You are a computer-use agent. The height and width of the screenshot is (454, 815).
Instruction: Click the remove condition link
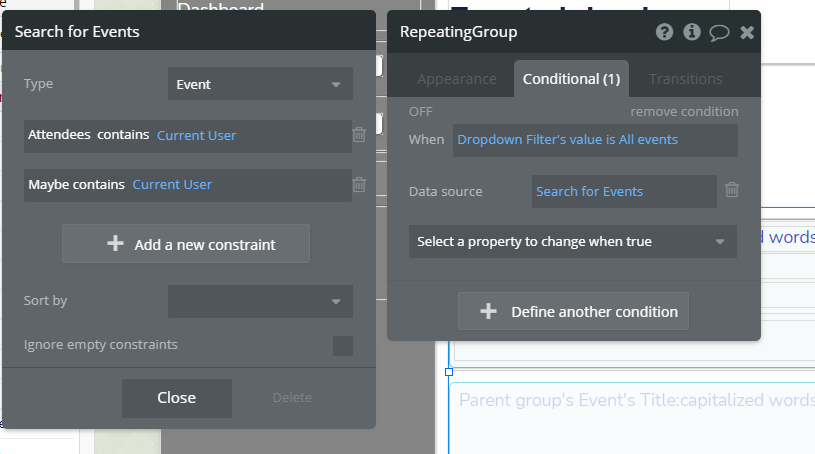(684, 112)
